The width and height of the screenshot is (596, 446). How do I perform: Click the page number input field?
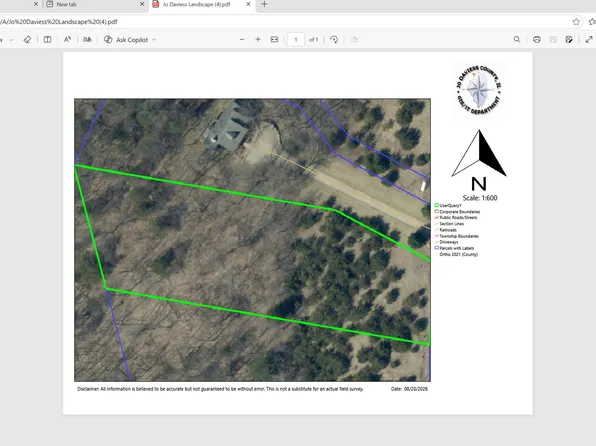[296, 40]
